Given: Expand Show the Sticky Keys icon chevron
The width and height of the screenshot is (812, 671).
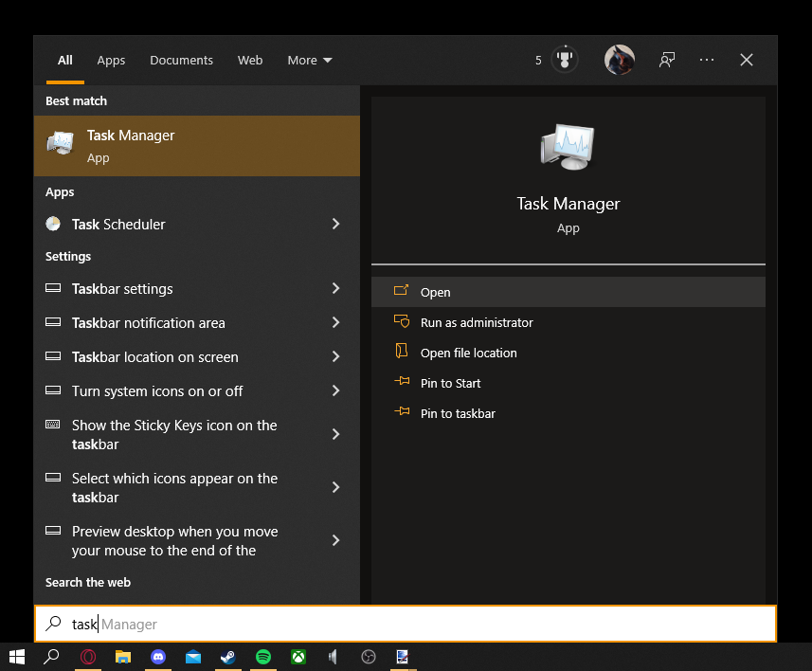Looking at the screenshot, I should click(x=335, y=434).
